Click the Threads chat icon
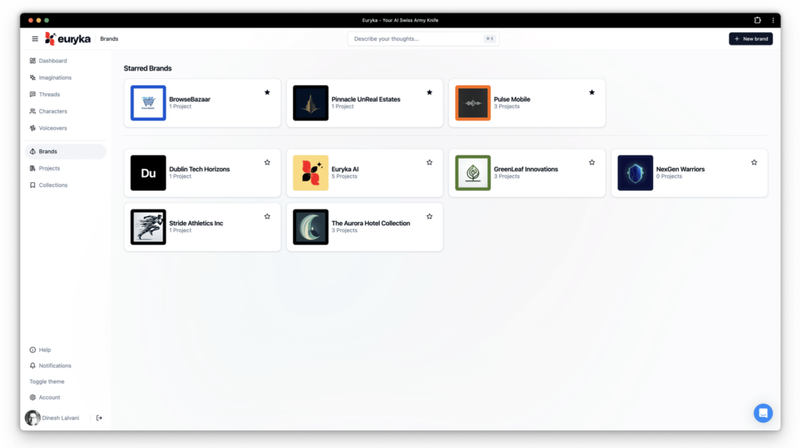Screen dimensions: 800x448 [33, 94]
